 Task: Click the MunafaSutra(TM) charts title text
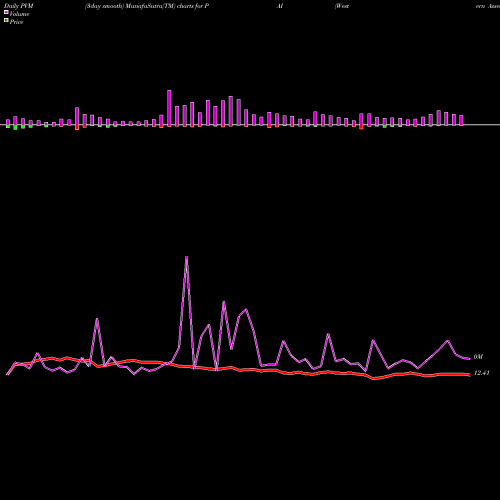point(147,6)
